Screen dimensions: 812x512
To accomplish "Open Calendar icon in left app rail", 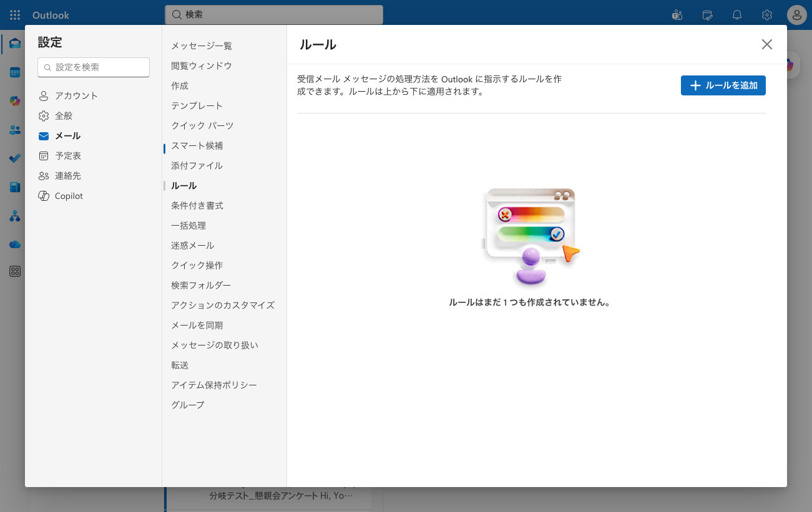I will (x=15, y=72).
